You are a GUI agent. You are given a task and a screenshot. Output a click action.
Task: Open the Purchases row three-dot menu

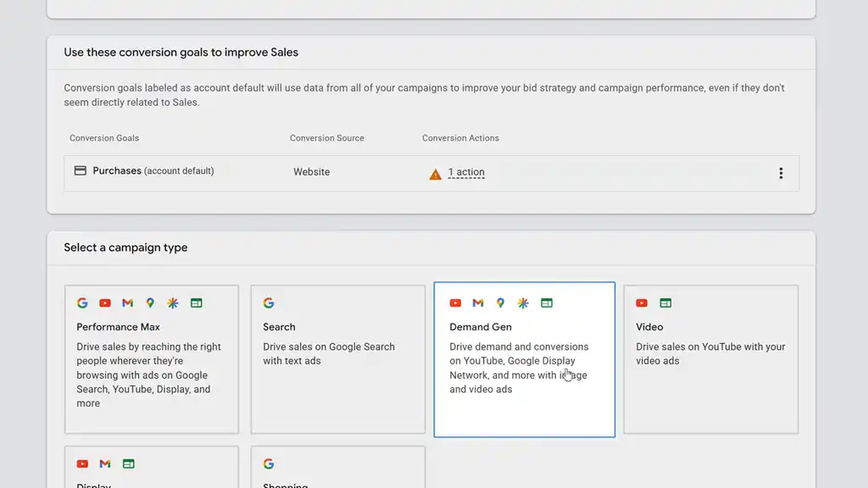[781, 173]
